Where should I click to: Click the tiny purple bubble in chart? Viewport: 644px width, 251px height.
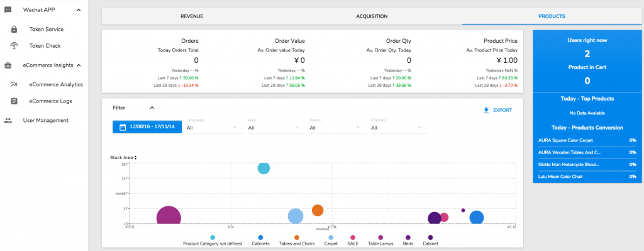pos(463,210)
